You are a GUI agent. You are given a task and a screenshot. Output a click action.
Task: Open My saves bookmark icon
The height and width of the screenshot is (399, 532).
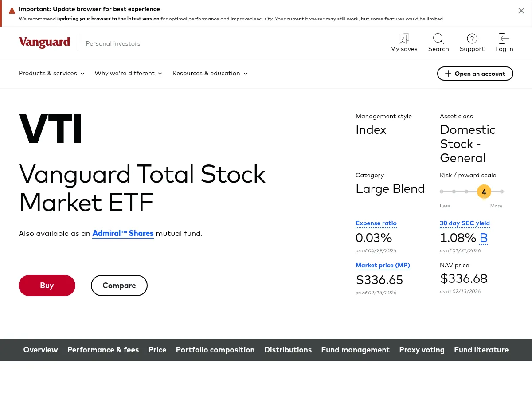[403, 39]
